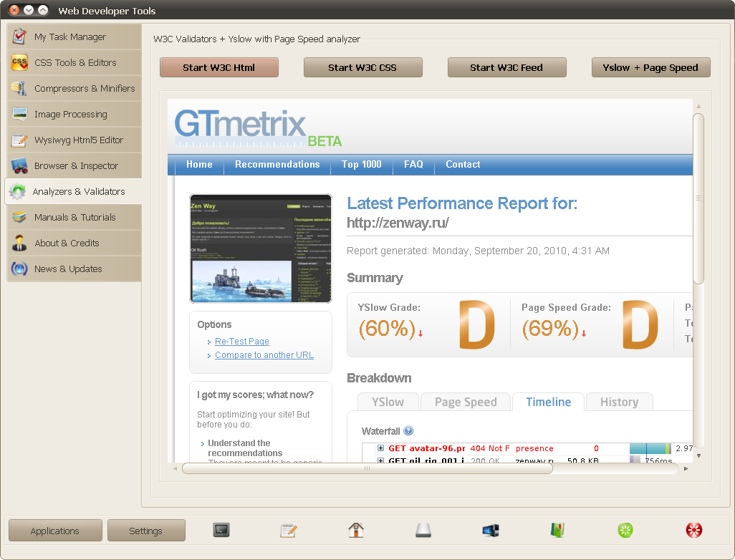Select the Analyzers & Validators section
Image resolution: width=735 pixels, height=560 pixels.
click(x=74, y=191)
